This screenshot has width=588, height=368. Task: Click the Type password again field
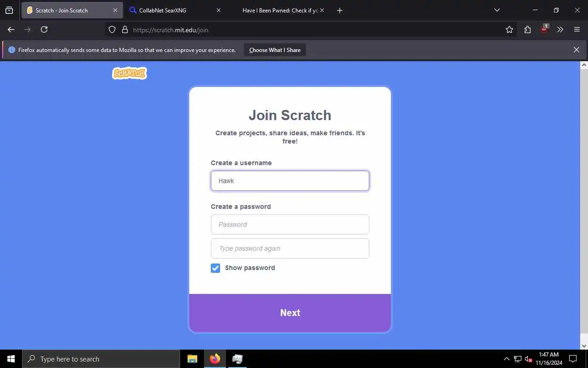(x=290, y=248)
